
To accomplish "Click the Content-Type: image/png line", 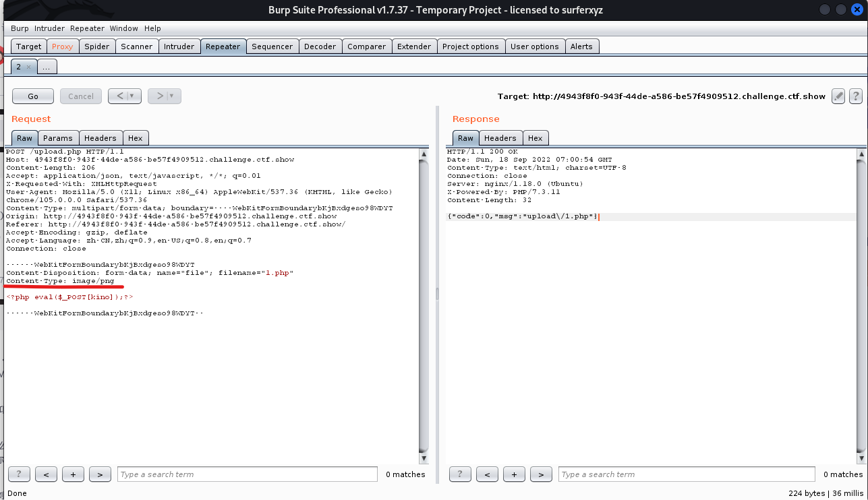I will [x=60, y=281].
